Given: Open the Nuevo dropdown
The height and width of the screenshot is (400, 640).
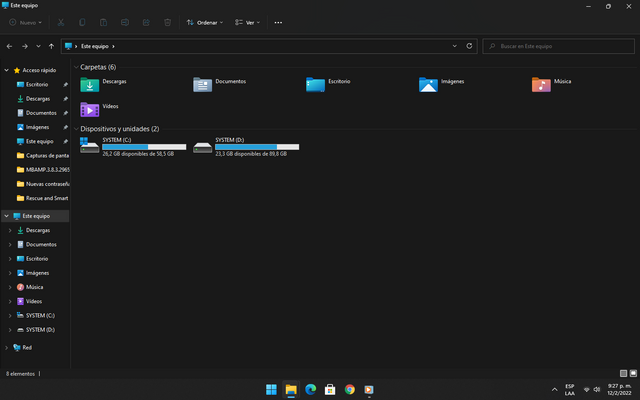Looking at the screenshot, I should coord(25,22).
